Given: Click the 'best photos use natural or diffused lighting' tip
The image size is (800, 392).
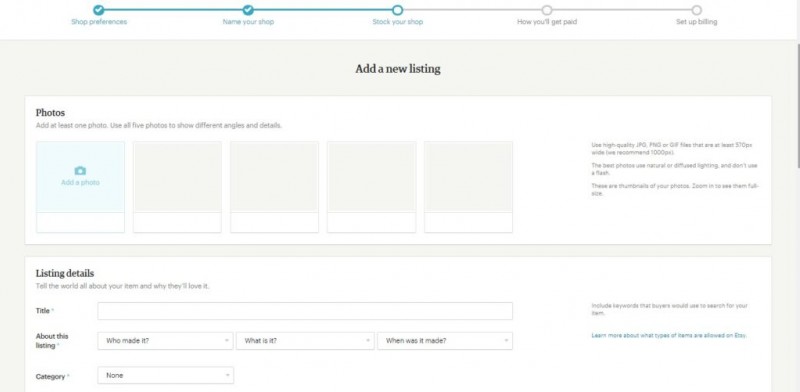Looking at the screenshot, I should pyautogui.click(x=674, y=169).
